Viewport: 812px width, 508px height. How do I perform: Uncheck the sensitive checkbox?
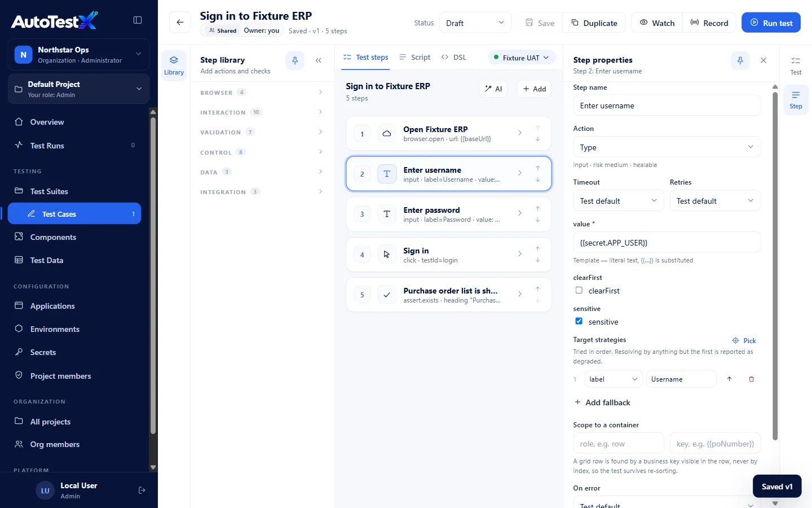tap(579, 321)
